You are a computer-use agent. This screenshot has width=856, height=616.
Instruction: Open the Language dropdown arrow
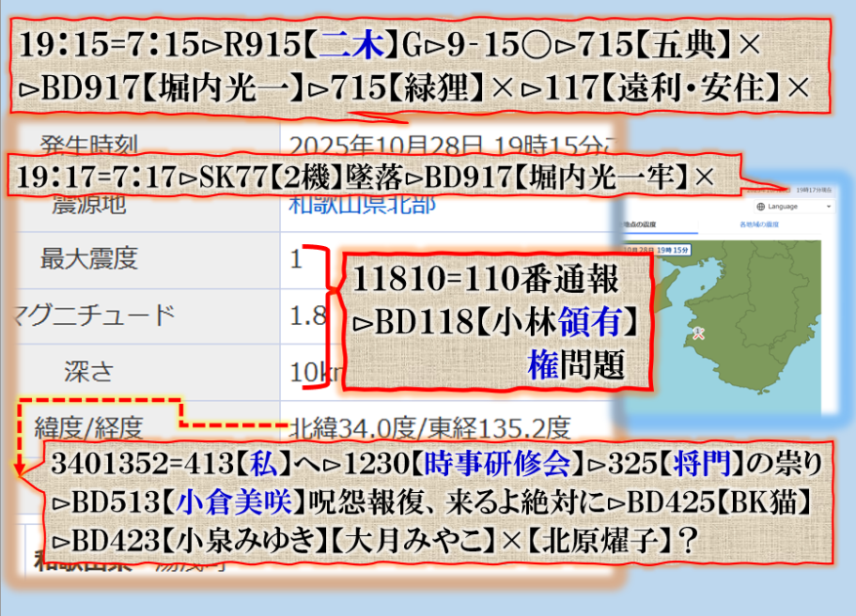pos(829,207)
